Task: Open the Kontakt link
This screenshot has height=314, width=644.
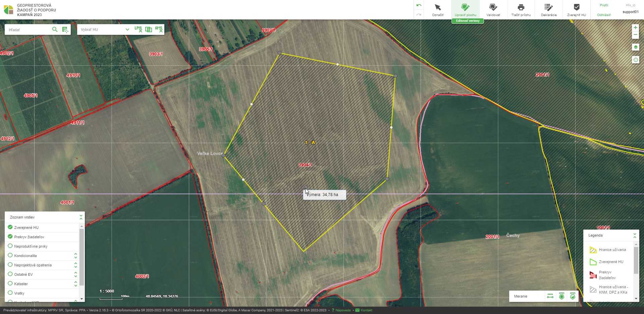Action: tap(364, 310)
